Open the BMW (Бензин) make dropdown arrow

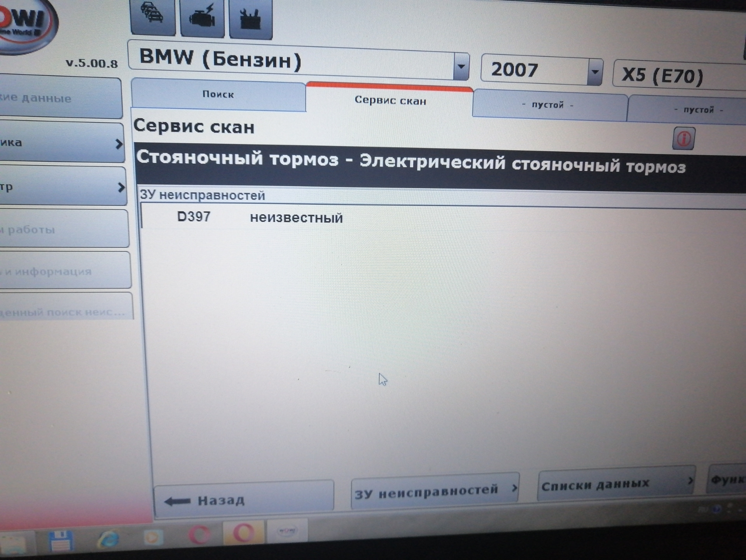pos(461,66)
